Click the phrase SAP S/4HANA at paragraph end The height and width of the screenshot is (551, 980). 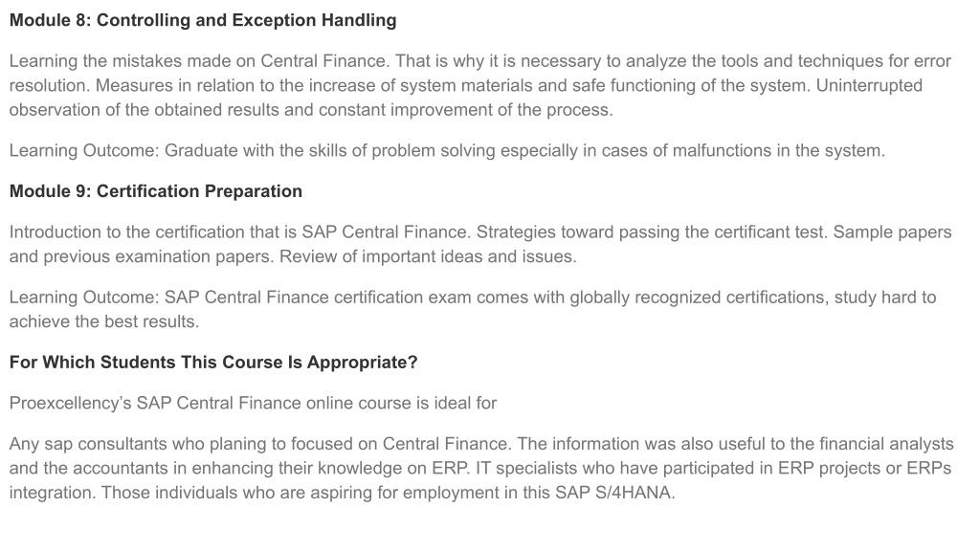pos(613,493)
